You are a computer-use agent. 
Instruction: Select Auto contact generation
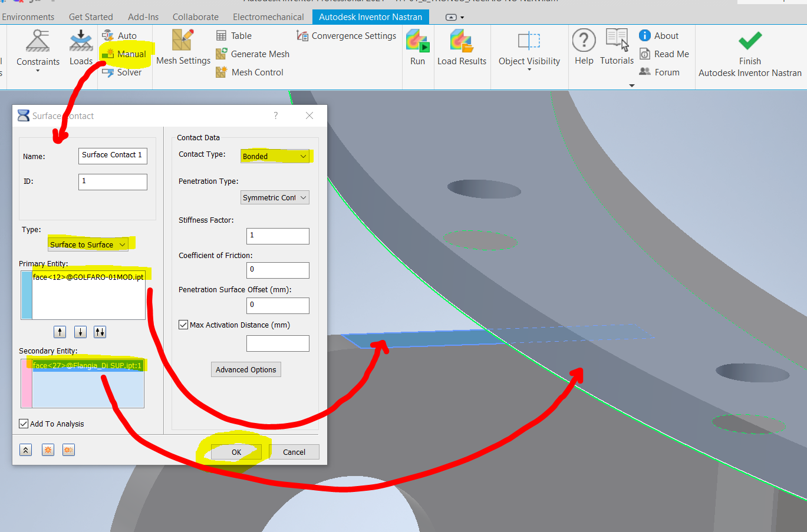(x=120, y=36)
